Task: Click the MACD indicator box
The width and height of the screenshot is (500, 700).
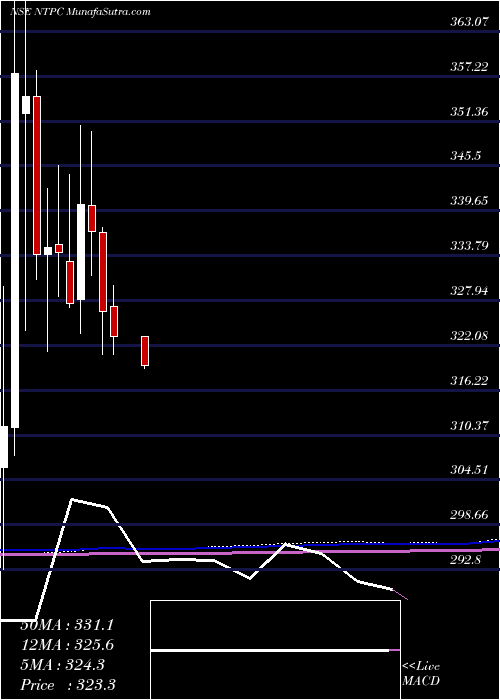Action: click(275, 650)
